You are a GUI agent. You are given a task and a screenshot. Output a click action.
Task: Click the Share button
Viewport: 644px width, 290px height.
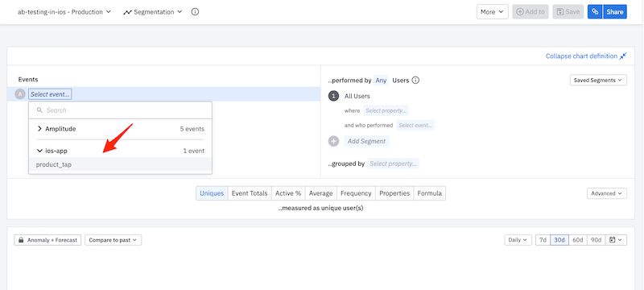[x=615, y=12]
